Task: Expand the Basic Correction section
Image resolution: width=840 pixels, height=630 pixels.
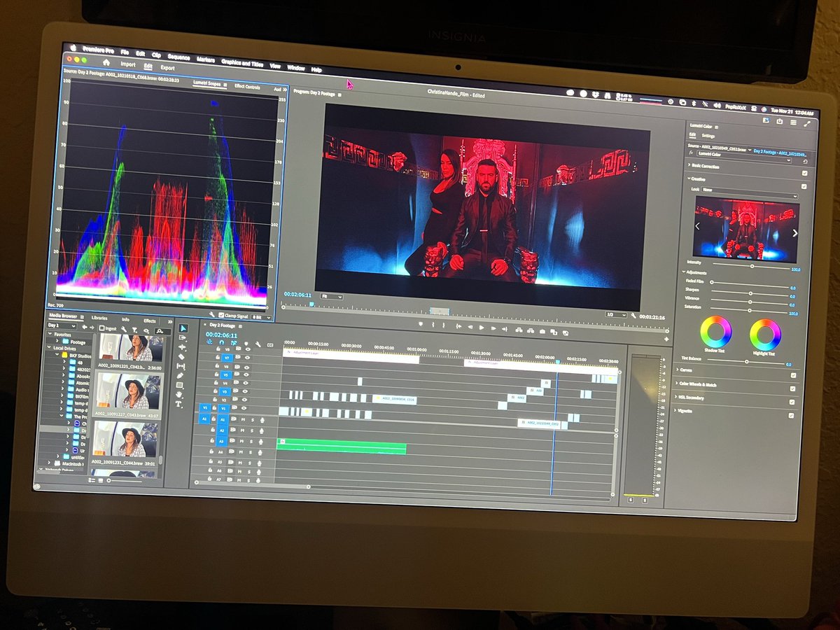Action: pyautogui.click(x=689, y=164)
